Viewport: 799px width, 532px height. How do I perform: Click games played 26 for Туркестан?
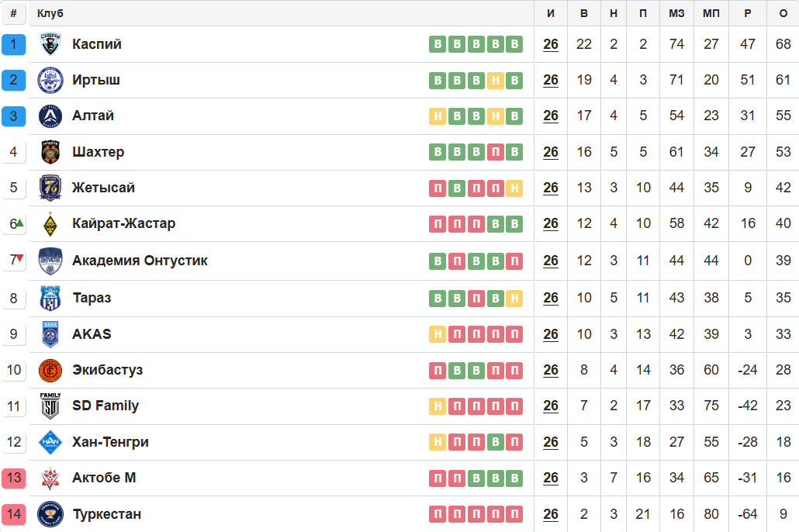pyautogui.click(x=551, y=514)
